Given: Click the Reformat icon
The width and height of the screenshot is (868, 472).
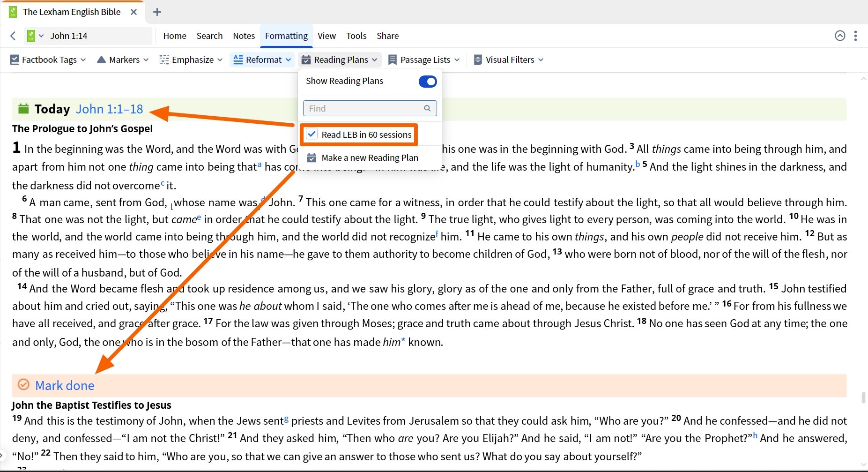Looking at the screenshot, I should click(238, 60).
